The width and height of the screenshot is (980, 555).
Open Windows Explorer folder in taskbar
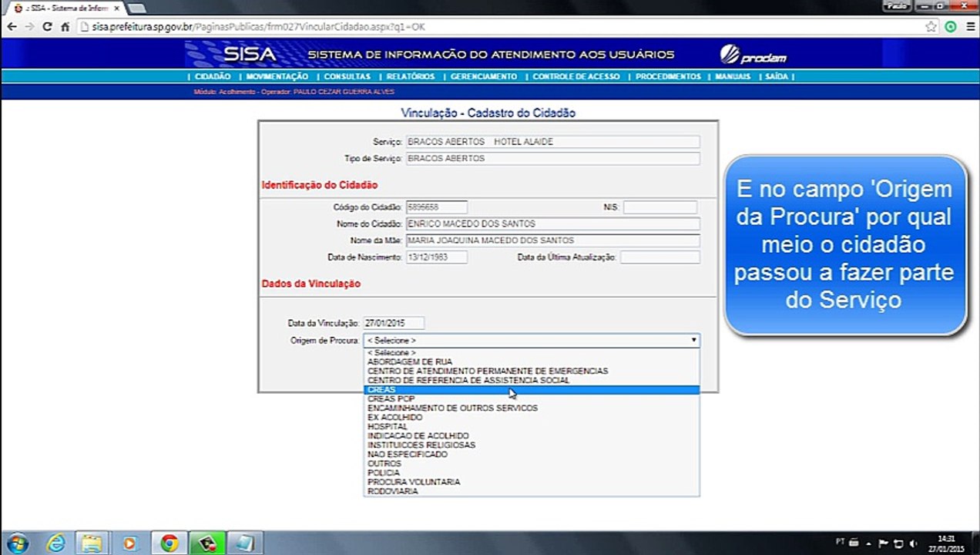pos(92,543)
